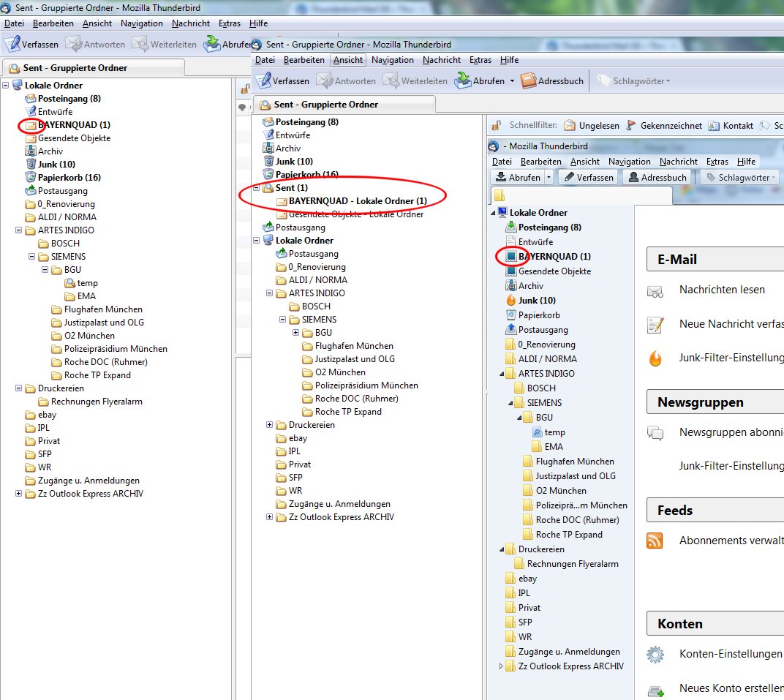Click Archiv folder icon in middle window

[x=268, y=148]
